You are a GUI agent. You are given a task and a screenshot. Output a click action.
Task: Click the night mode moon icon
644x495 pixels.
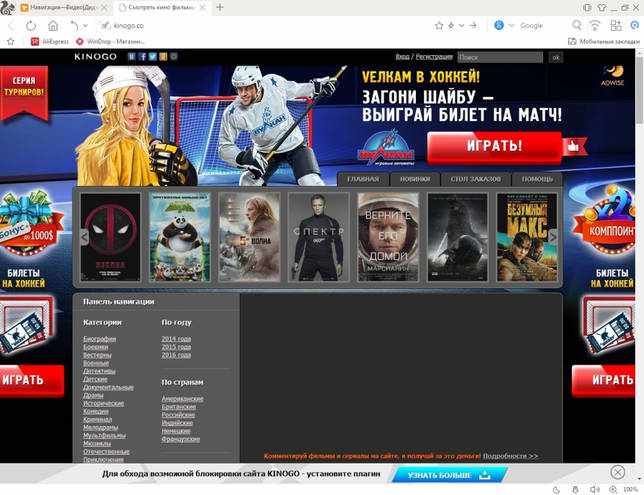(x=557, y=490)
